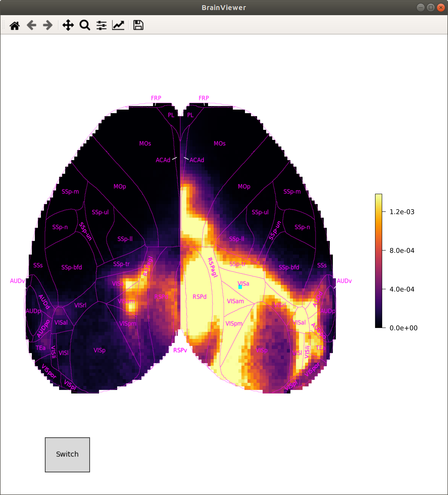448x495 pixels.
Task: Click the right MOp region label
Action: (x=244, y=187)
